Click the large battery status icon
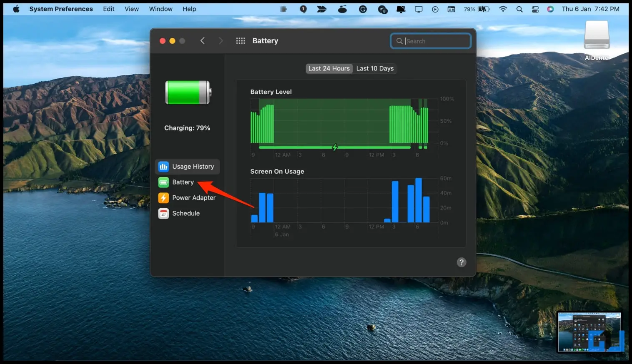Image resolution: width=632 pixels, height=364 pixels. 188,92
